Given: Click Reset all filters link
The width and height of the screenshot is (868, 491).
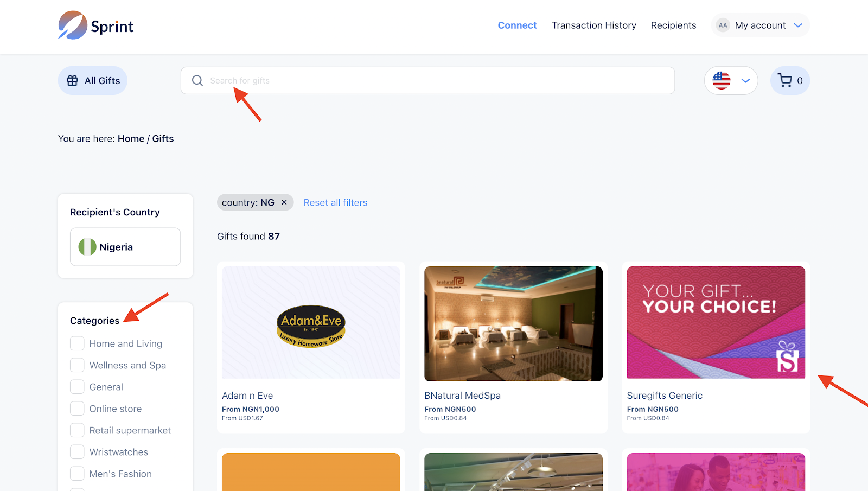Looking at the screenshot, I should (335, 202).
